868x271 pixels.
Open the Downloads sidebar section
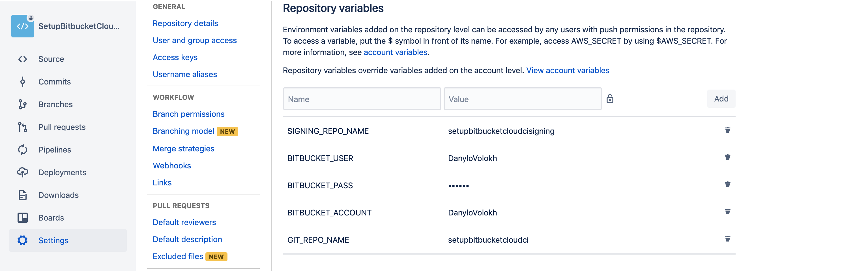(x=58, y=195)
